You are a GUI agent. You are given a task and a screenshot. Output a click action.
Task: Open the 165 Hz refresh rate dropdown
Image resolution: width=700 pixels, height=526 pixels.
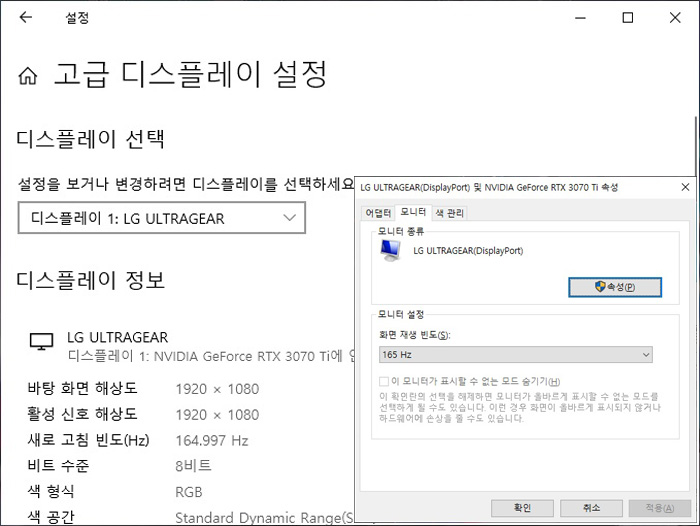pos(516,355)
